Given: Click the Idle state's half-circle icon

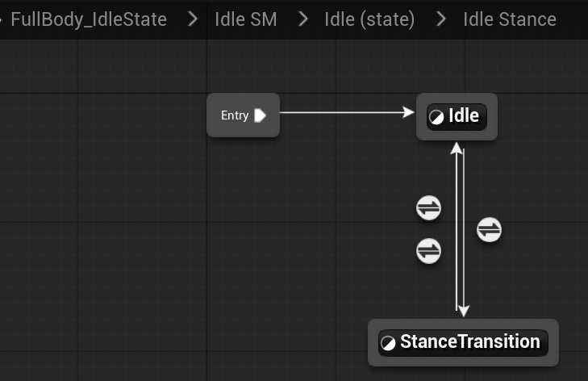Looking at the screenshot, I should [436, 117].
